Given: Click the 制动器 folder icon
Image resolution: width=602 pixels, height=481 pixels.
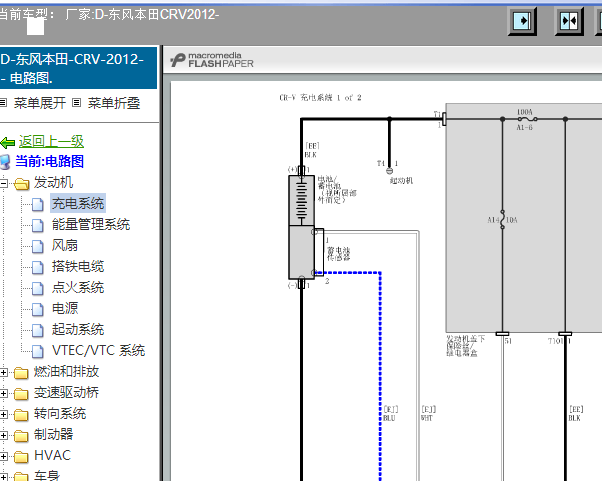Looking at the screenshot, I should click(x=21, y=436).
